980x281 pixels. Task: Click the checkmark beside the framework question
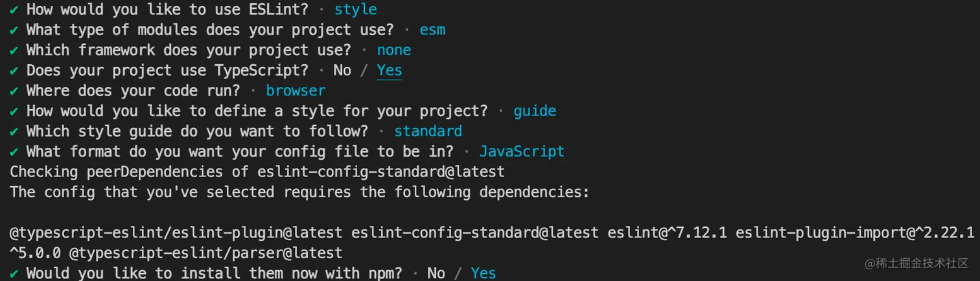(x=14, y=51)
